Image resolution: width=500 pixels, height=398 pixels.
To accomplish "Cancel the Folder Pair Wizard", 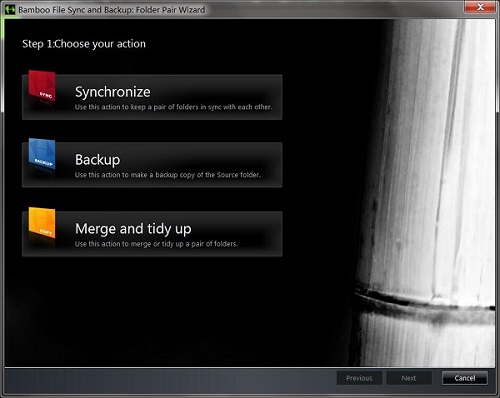I will (x=465, y=378).
